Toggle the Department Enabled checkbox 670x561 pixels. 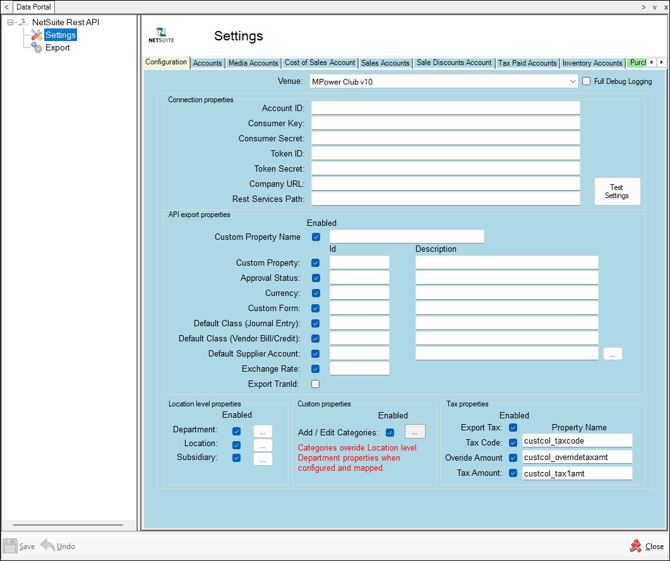click(x=236, y=431)
